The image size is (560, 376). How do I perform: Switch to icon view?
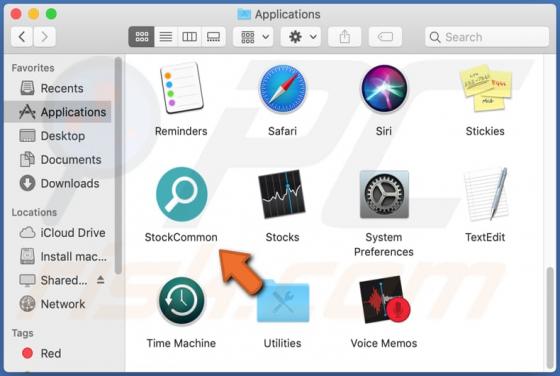pos(141,37)
